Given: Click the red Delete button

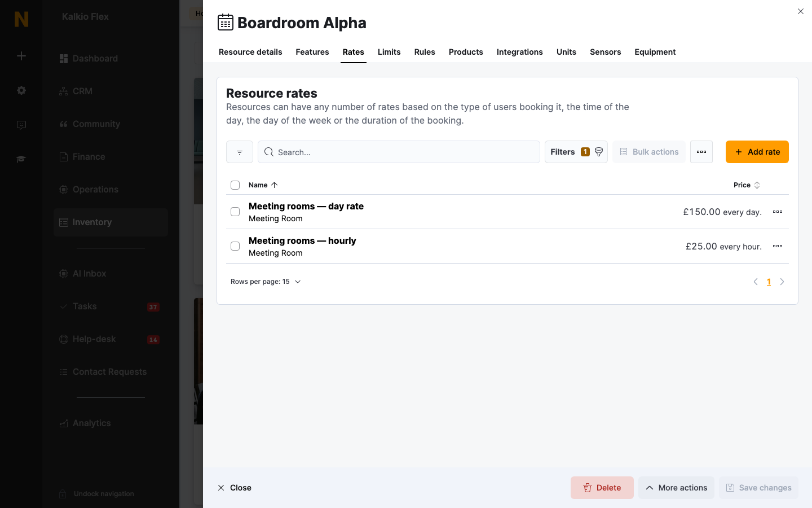Looking at the screenshot, I should coord(602,488).
